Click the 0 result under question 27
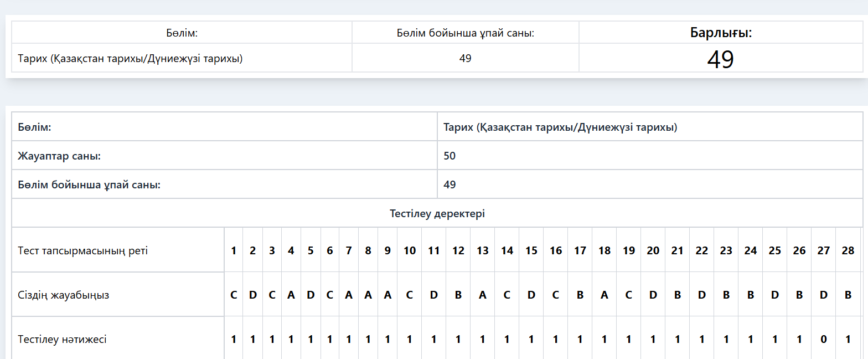The width and height of the screenshot is (868, 359). [x=823, y=339]
